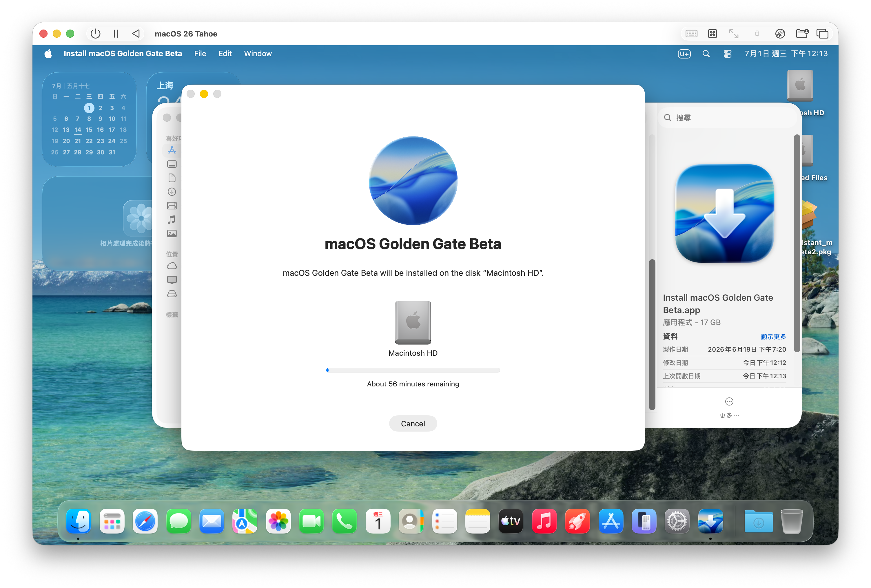
Task: Open the Edit menu
Action: tap(225, 54)
